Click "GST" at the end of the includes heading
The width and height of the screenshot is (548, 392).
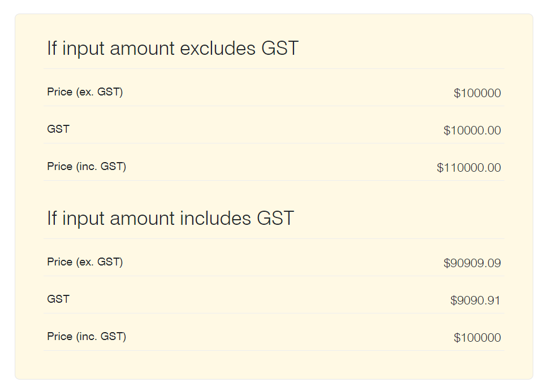[x=275, y=218]
